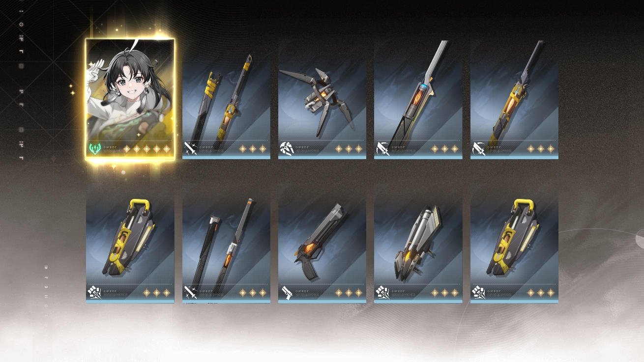Click the gauntlets weapon type icon

(x=287, y=148)
